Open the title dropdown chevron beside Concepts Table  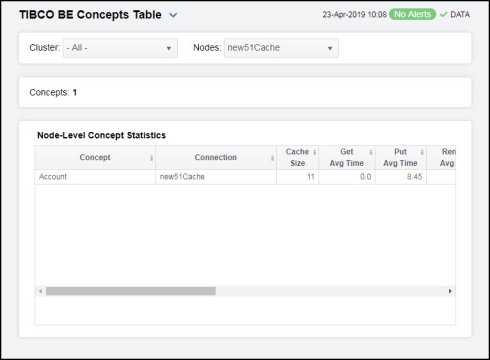coord(173,15)
